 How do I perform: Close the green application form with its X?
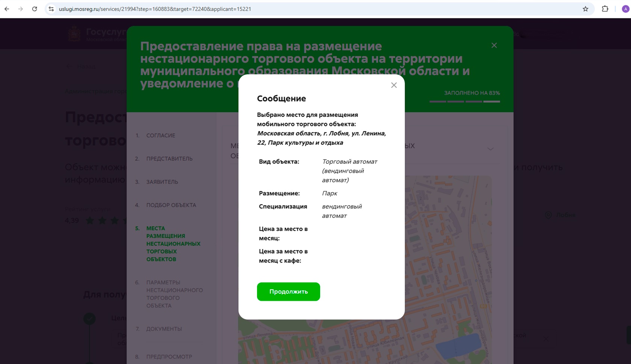[x=494, y=45]
